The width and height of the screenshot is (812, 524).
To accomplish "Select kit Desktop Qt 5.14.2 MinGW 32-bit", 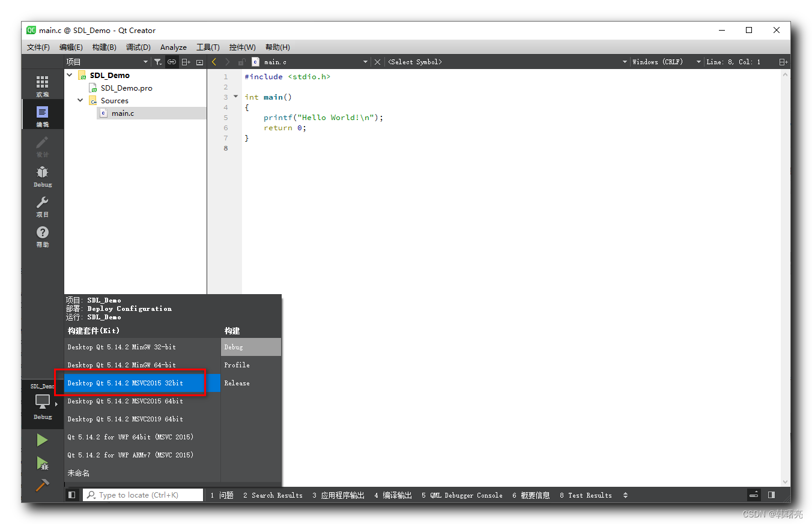I will pos(142,347).
